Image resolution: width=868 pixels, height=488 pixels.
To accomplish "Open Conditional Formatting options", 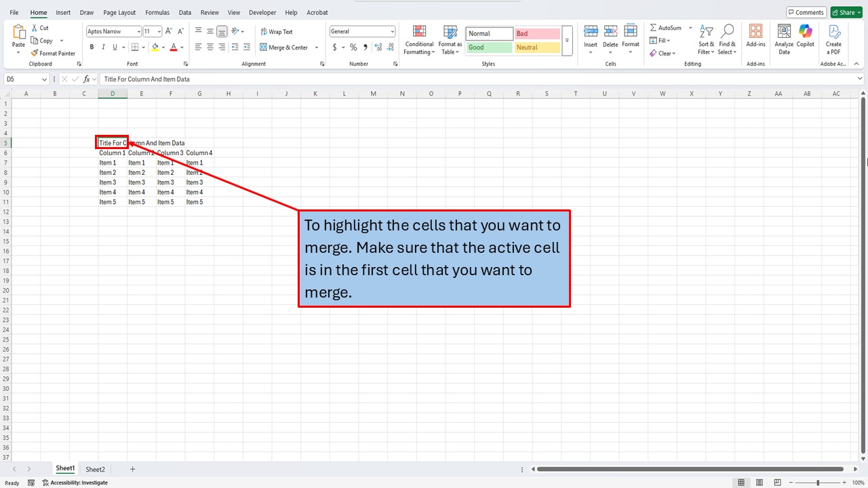I will tap(418, 41).
